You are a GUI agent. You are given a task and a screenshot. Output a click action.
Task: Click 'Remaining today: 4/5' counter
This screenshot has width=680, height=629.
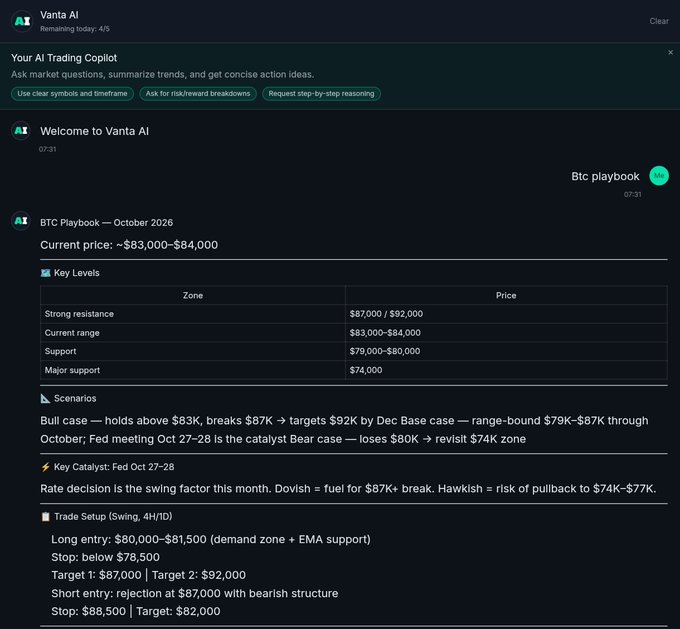point(75,29)
